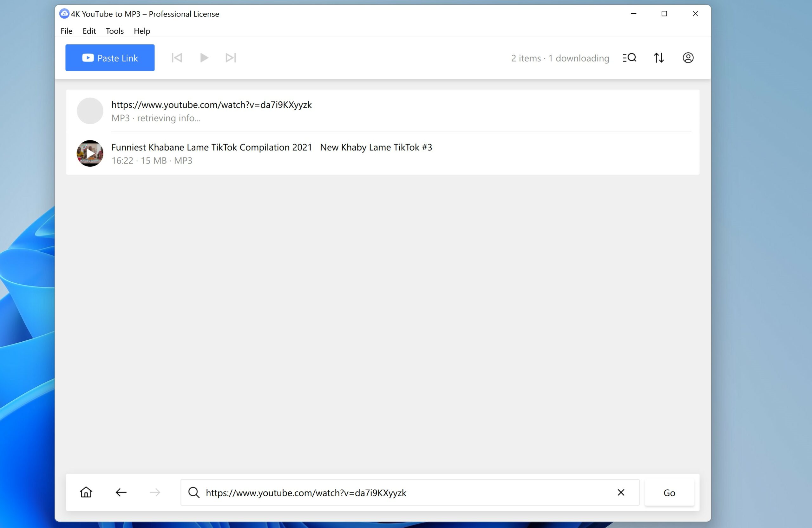
Task: Click the Paste Link button
Action: 110,58
